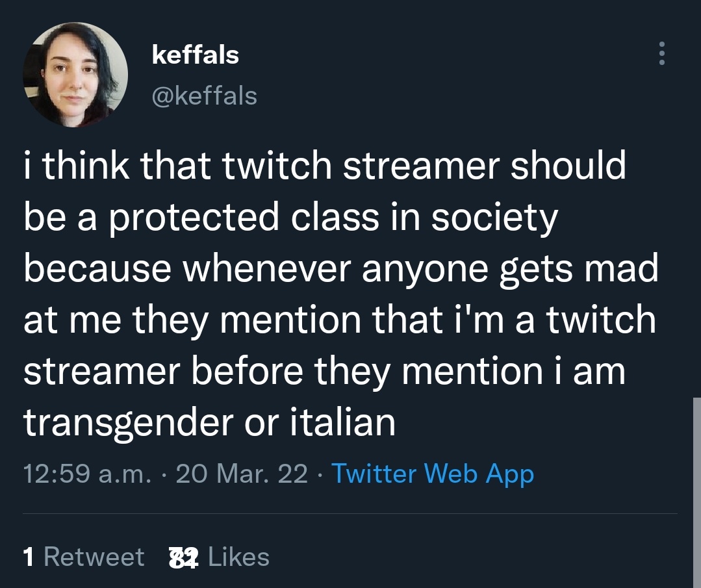Click the retweet count number "1"
701x588 pixels.
tap(28, 557)
